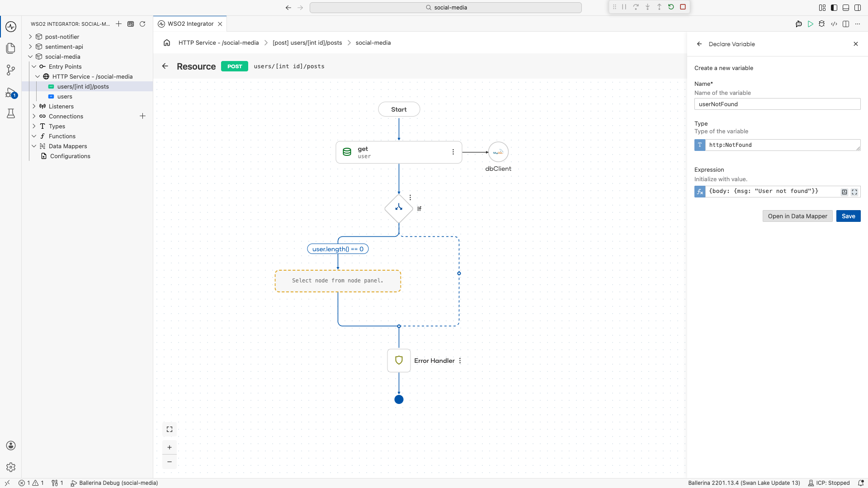Screen dimensions: 868x488
Task: Open the WSO2 Integrator activity bar icon
Action: coord(11,27)
